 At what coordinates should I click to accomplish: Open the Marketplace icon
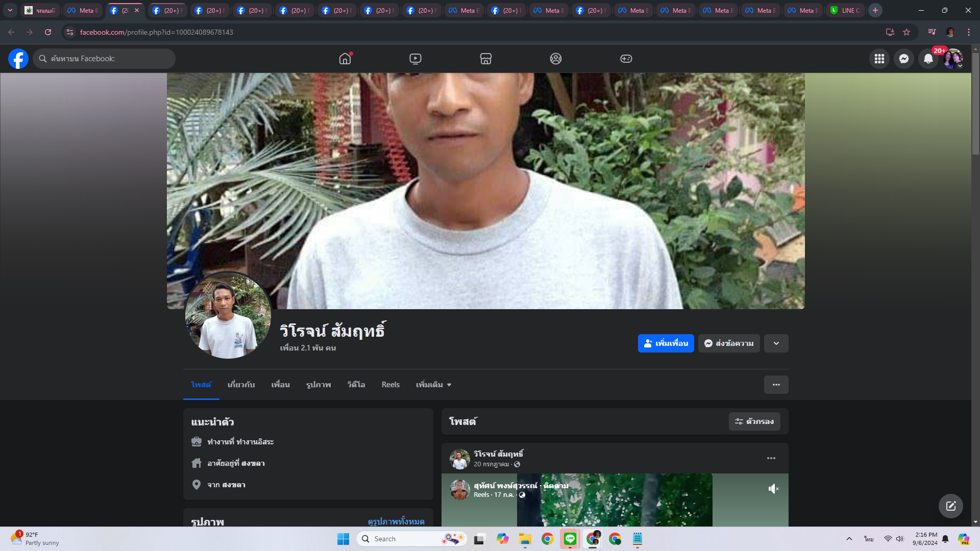click(485, 59)
